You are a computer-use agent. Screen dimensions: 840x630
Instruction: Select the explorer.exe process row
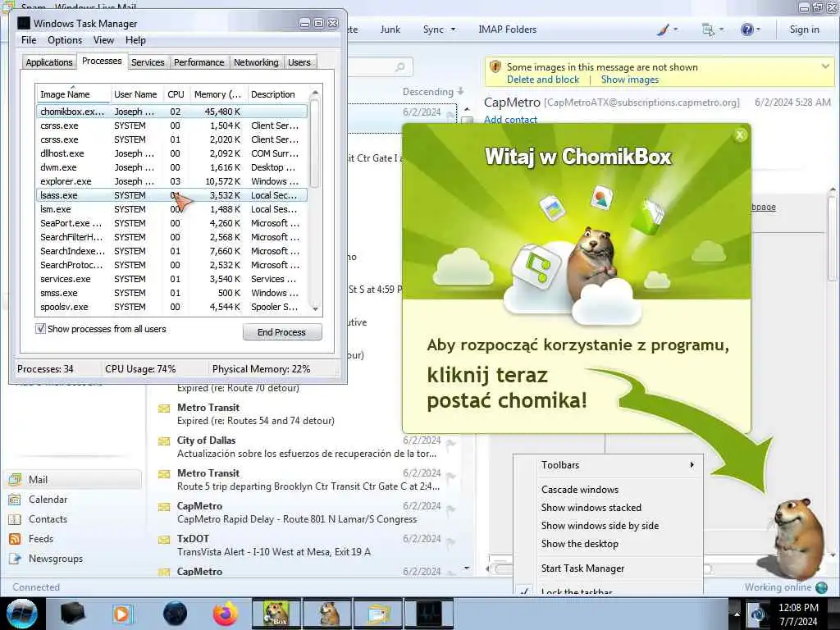(172, 181)
